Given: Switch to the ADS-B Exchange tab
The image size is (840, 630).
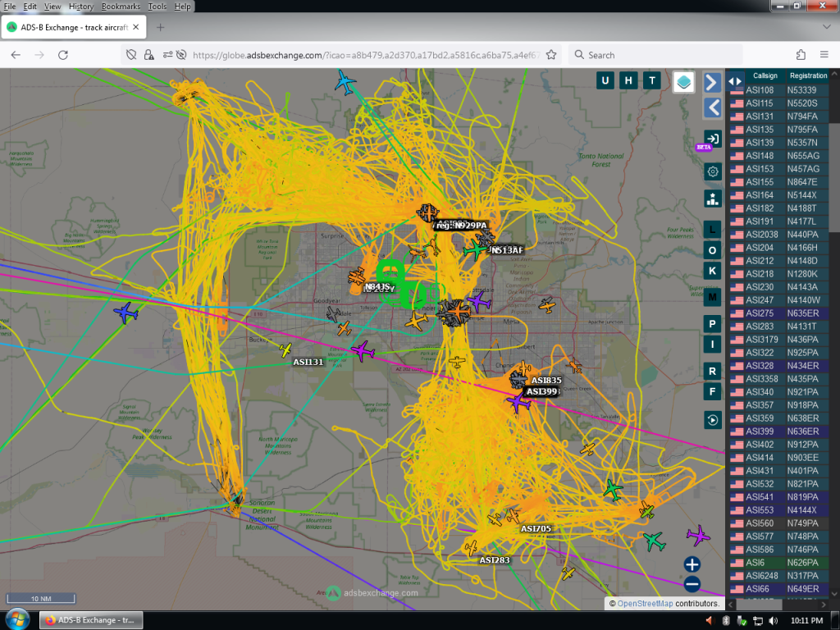Looking at the screenshot, I should [73, 27].
